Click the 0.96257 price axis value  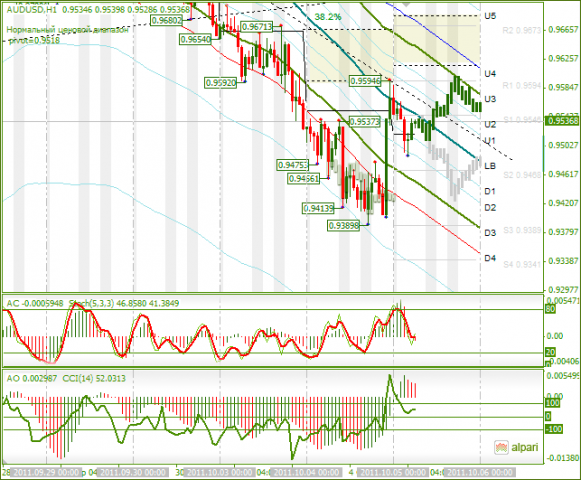[563, 59]
